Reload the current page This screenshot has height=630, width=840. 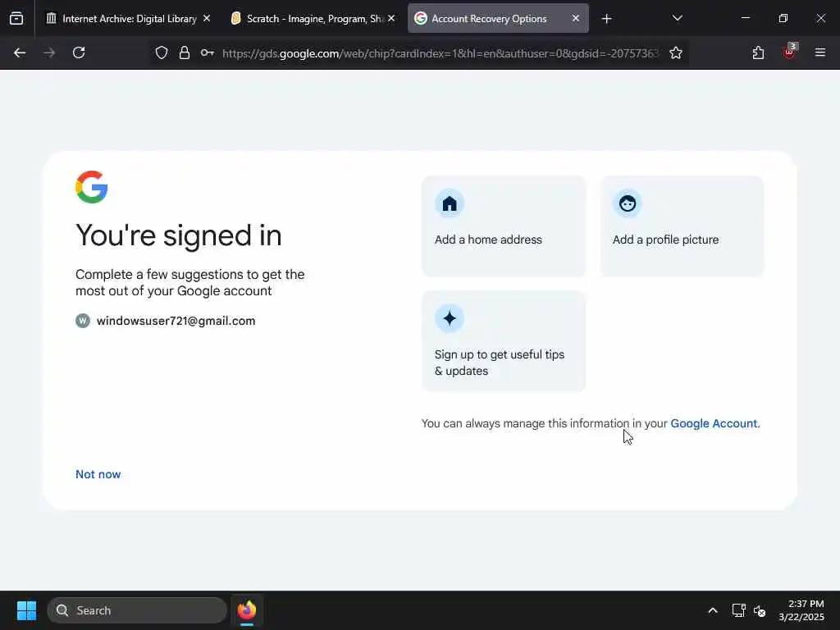79,52
